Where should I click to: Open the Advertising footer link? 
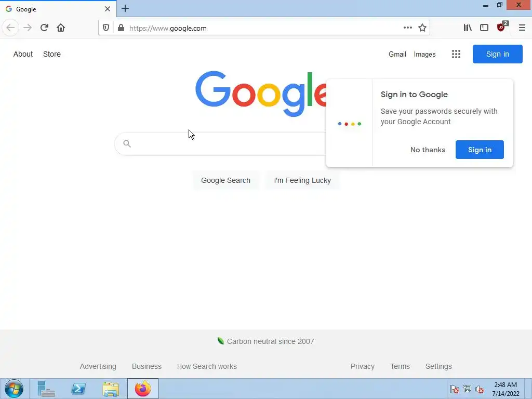(x=98, y=366)
